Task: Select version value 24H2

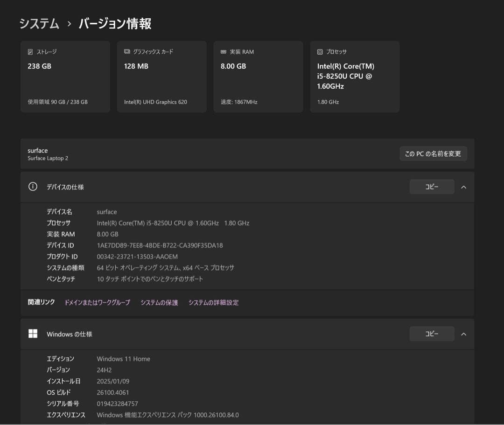Action: pos(104,370)
